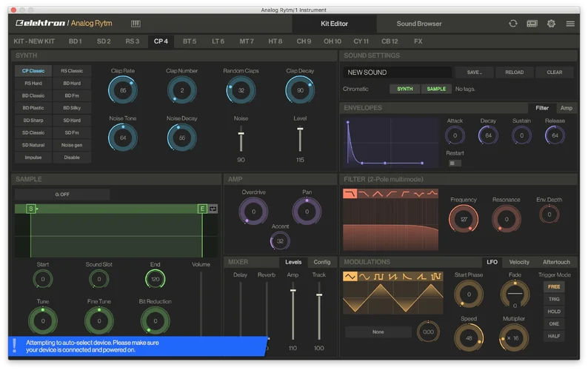Select the 2-pole lowpass filter shape
Image resolution: width=588 pixels, height=370 pixels.
point(350,193)
